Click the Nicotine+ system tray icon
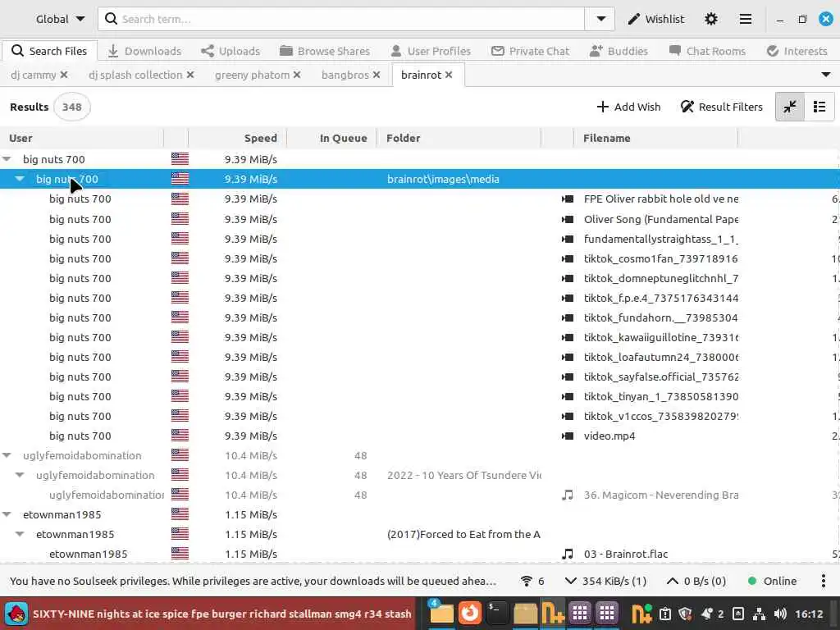This screenshot has height=630, width=840. point(641,614)
